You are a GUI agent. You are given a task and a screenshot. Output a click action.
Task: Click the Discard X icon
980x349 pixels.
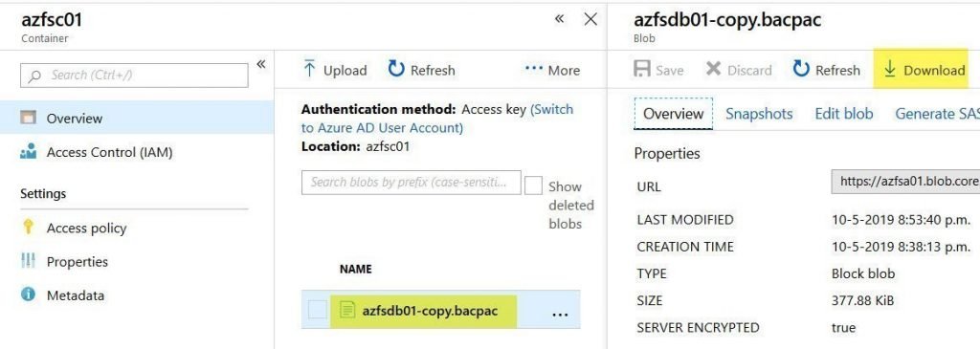point(713,69)
